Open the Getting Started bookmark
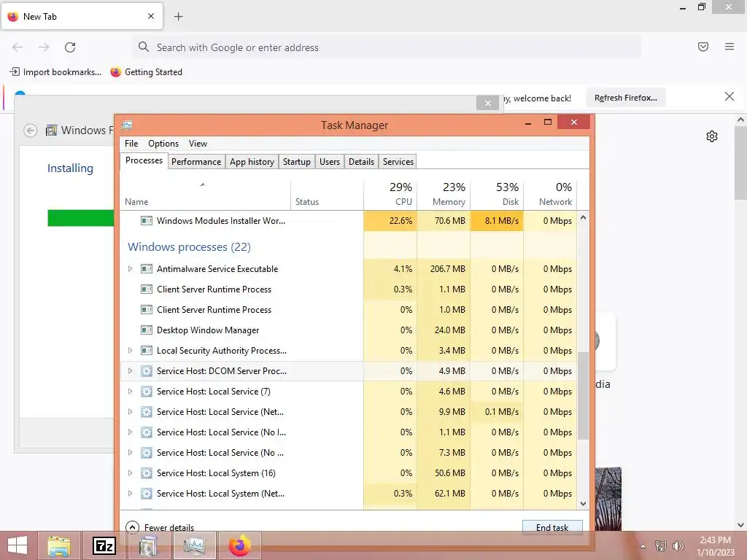 pos(147,72)
